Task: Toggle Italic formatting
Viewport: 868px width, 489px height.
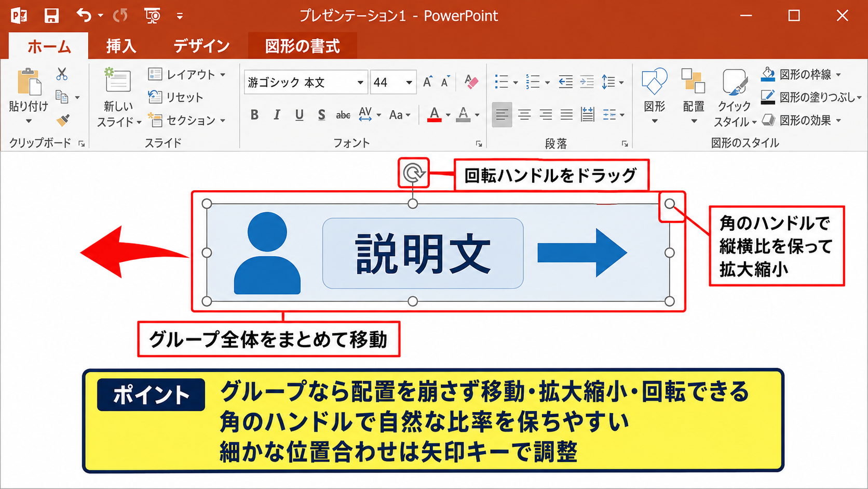Action: (277, 115)
